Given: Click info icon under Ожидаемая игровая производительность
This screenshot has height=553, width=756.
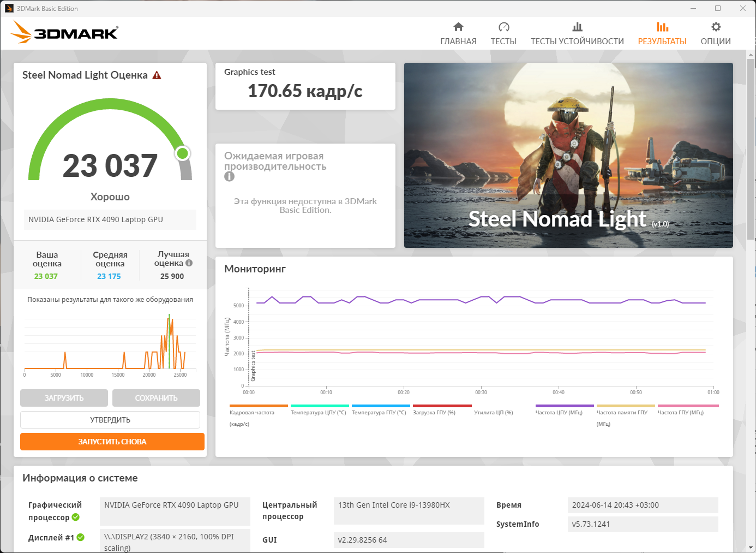Looking at the screenshot, I should coord(229,176).
